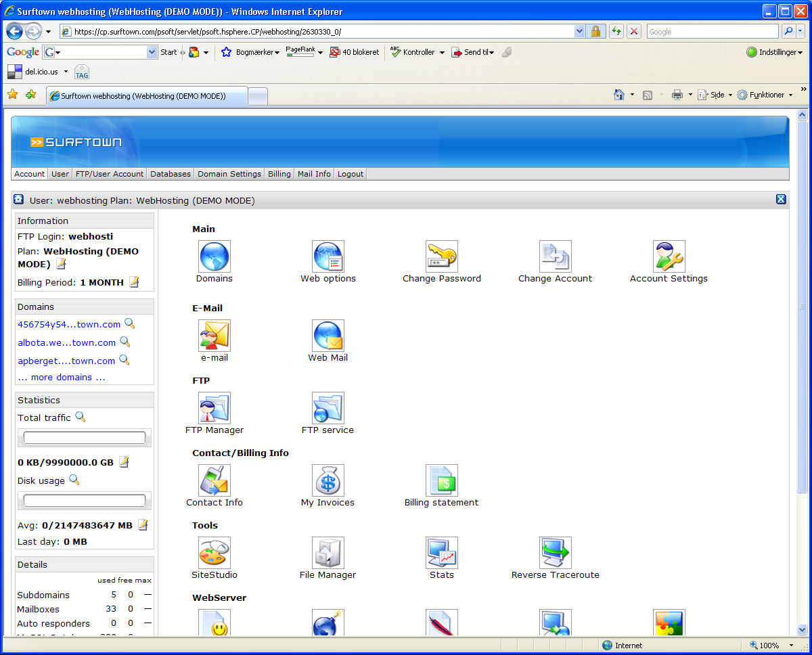This screenshot has width=812, height=655.
Task: Click the Logout menu item
Action: coord(351,174)
